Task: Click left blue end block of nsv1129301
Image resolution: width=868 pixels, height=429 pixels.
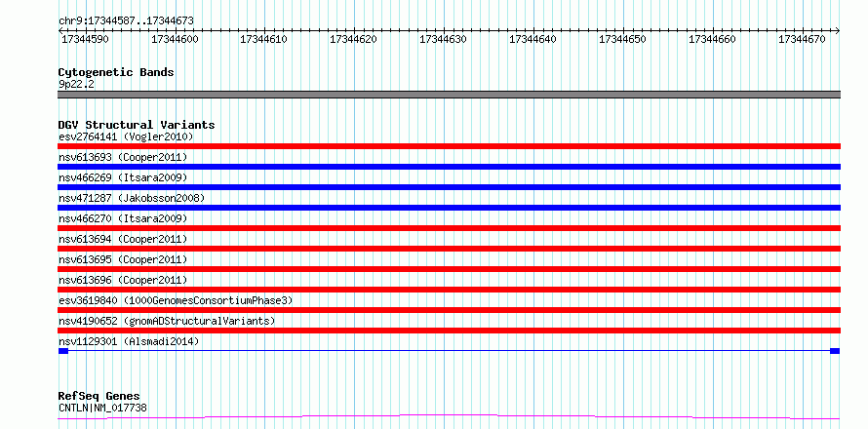Action: point(63,351)
